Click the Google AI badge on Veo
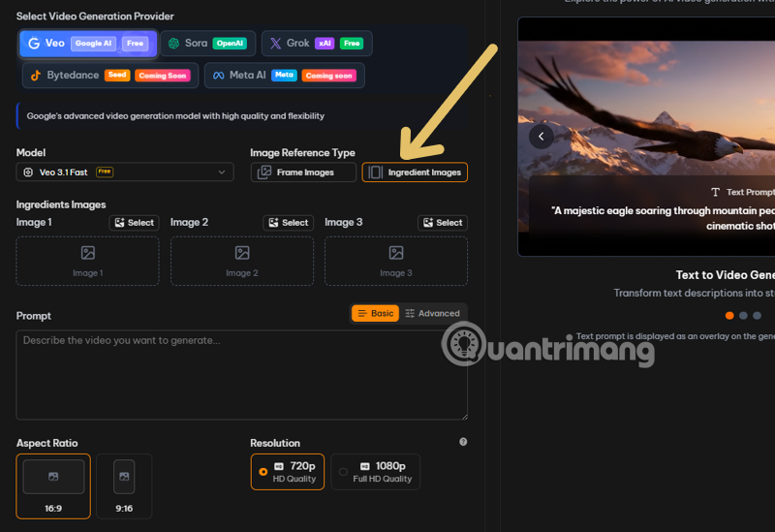Image resolution: width=775 pixels, height=532 pixels. (93, 44)
